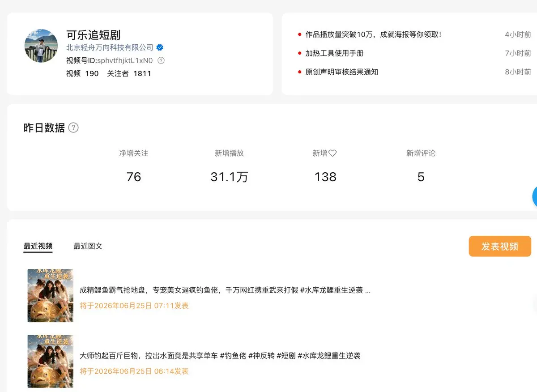Click the 新增评论 value 5
Screen dimensions: 537x392
[421, 177]
